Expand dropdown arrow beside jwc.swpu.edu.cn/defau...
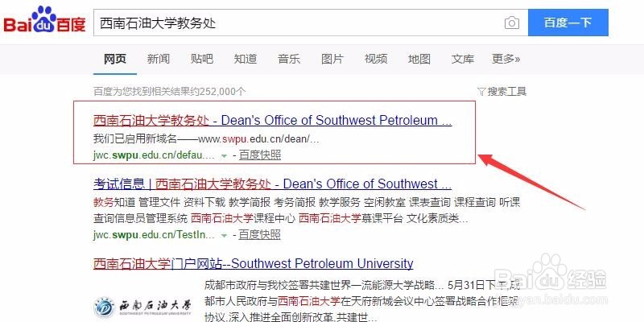The height and width of the screenshot is (322, 644). [224, 155]
